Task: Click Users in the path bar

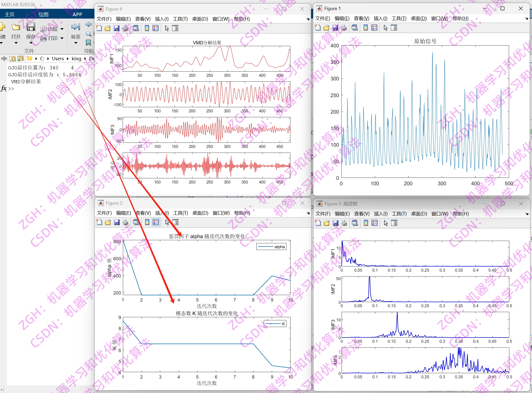Action: click(58, 59)
